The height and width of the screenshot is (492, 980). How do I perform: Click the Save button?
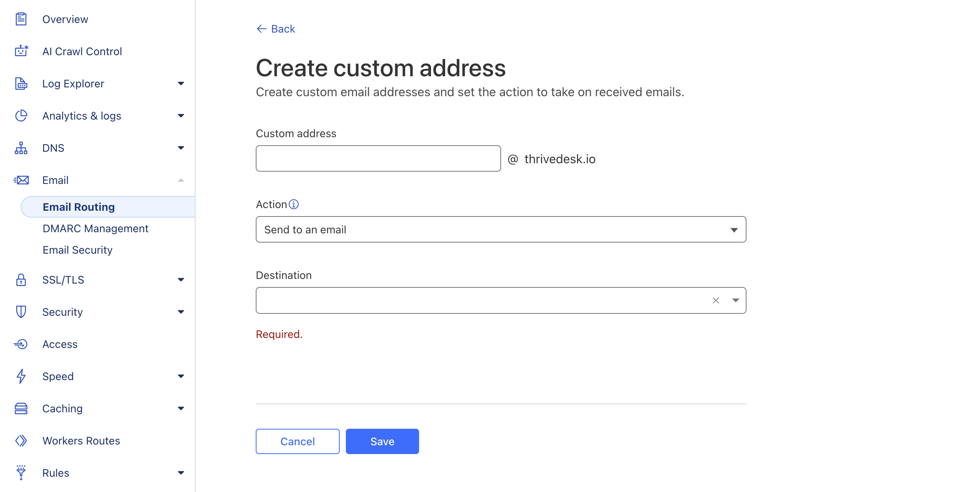382,441
